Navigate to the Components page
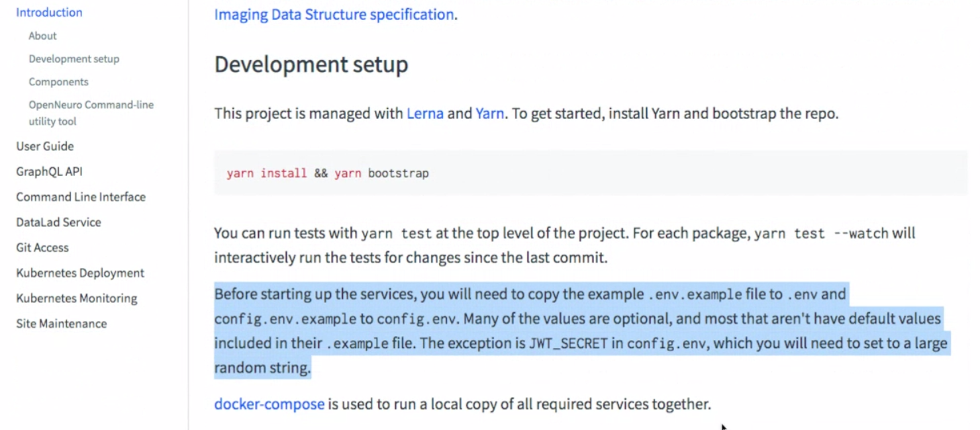The height and width of the screenshot is (430, 980). (58, 81)
